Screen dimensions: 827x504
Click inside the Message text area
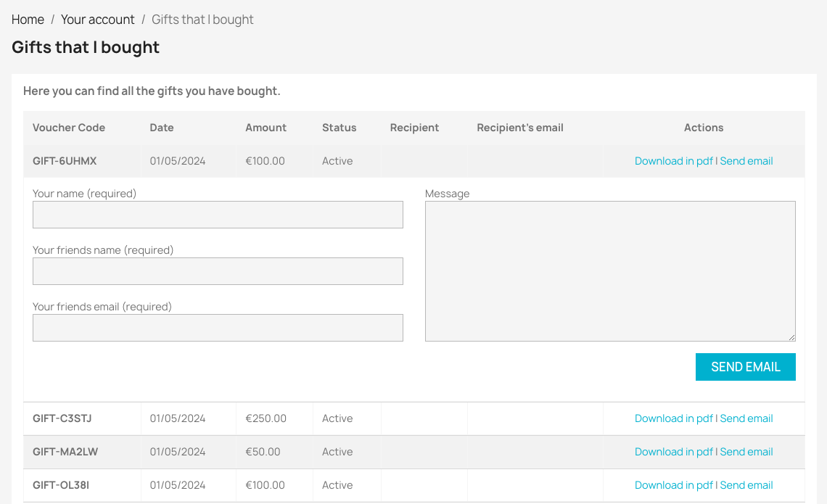coord(609,271)
